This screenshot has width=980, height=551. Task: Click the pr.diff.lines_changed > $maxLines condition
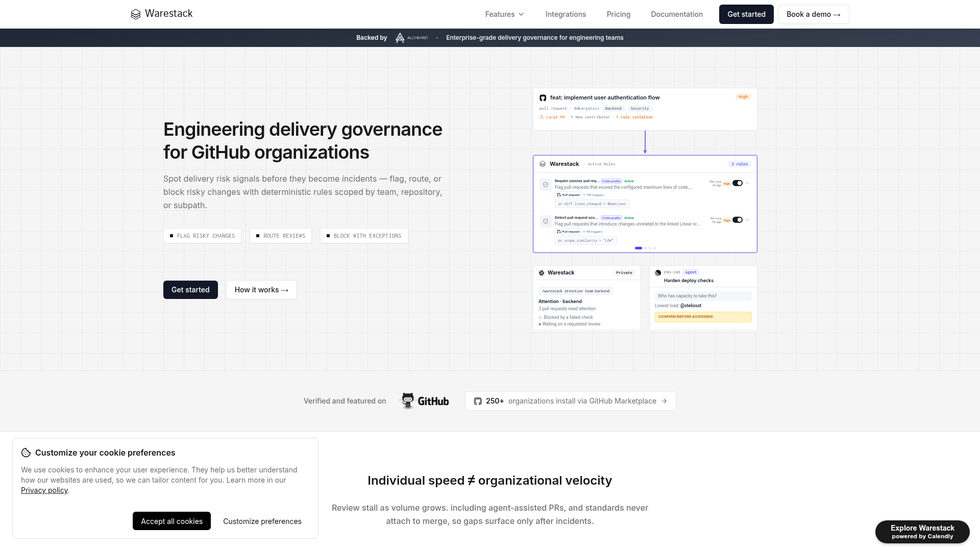[592, 204]
